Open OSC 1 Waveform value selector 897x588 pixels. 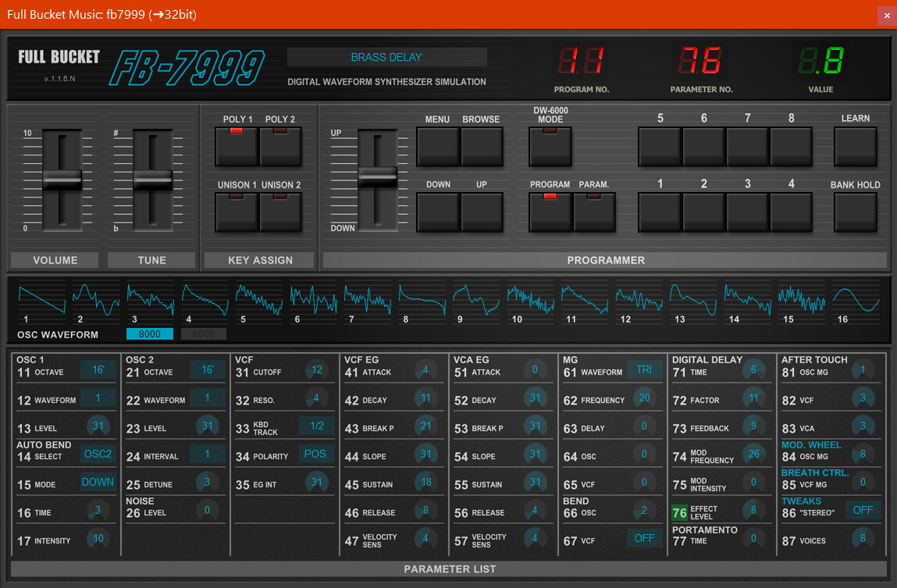pyautogui.click(x=98, y=398)
